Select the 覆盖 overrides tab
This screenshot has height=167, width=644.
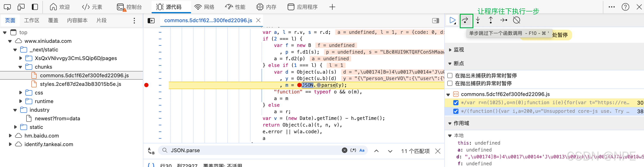pyautogui.click(x=53, y=20)
